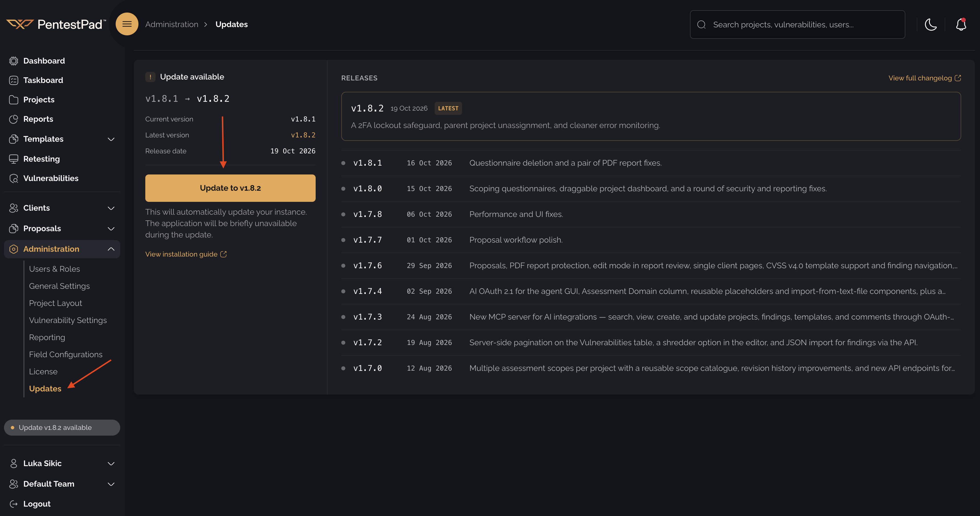Open the Default Team dropdown
Screen dimensions: 980x516
click(x=62, y=484)
